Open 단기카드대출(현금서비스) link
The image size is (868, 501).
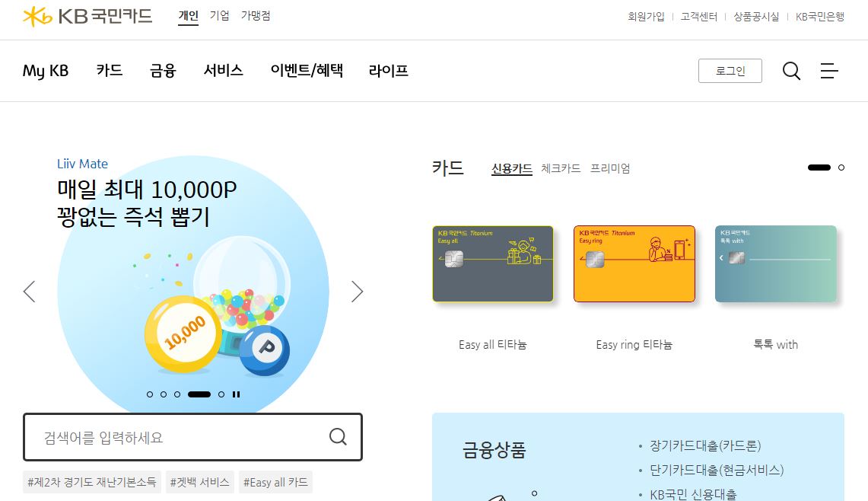coord(717,470)
